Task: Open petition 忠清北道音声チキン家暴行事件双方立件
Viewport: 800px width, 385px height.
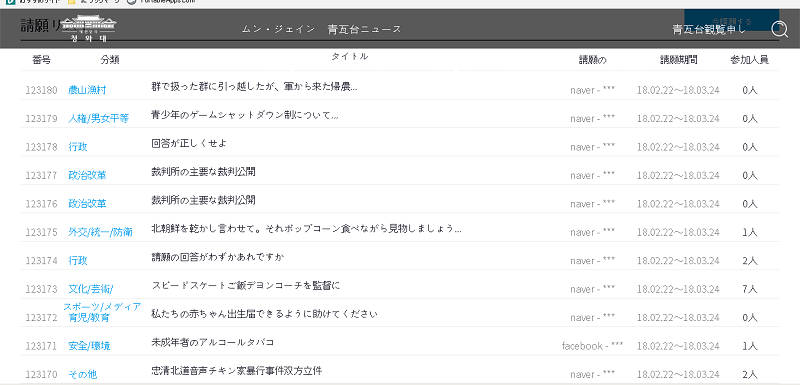Action: click(x=237, y=371)
